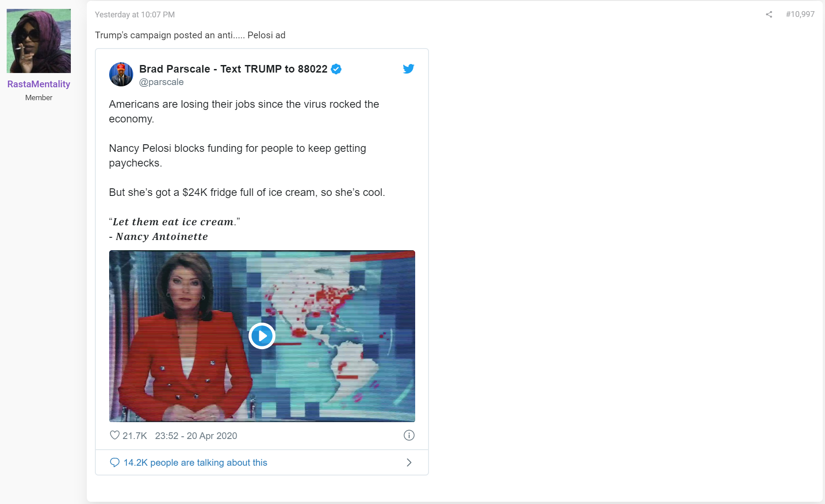Viewport: 825px width, 504px height.
Task: Click the '- Nancy Antoinette' line
Action: [x=159, y=236]
